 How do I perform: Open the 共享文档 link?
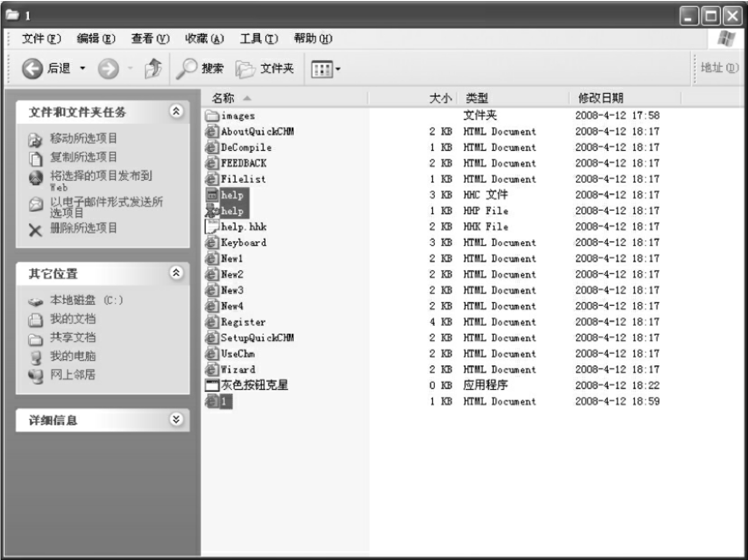[73, 337]
